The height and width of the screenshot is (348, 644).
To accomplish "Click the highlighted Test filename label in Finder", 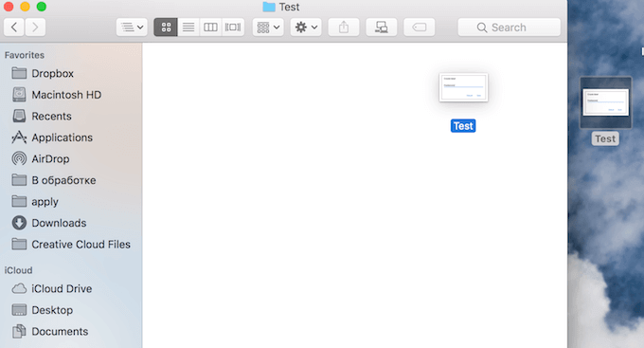I will [x=463, y=126].
